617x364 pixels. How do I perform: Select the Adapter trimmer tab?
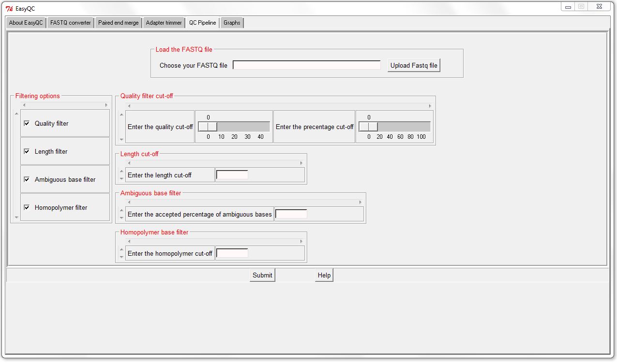tap(164, 23)
